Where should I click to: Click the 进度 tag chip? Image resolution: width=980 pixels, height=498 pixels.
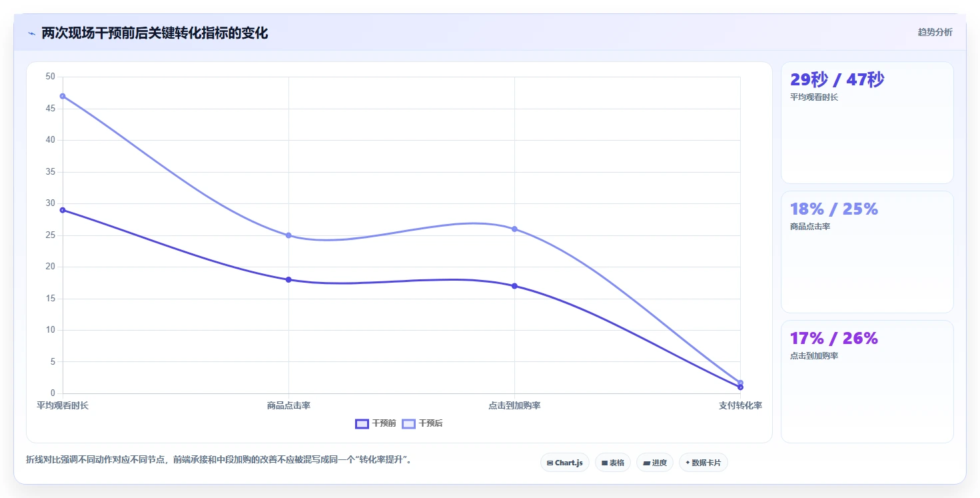655,463
